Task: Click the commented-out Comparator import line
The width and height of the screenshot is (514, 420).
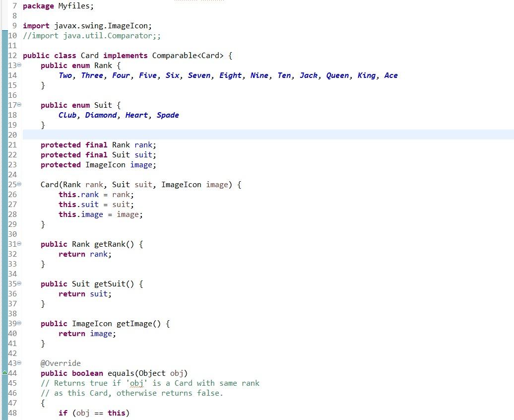Action: 92,35
